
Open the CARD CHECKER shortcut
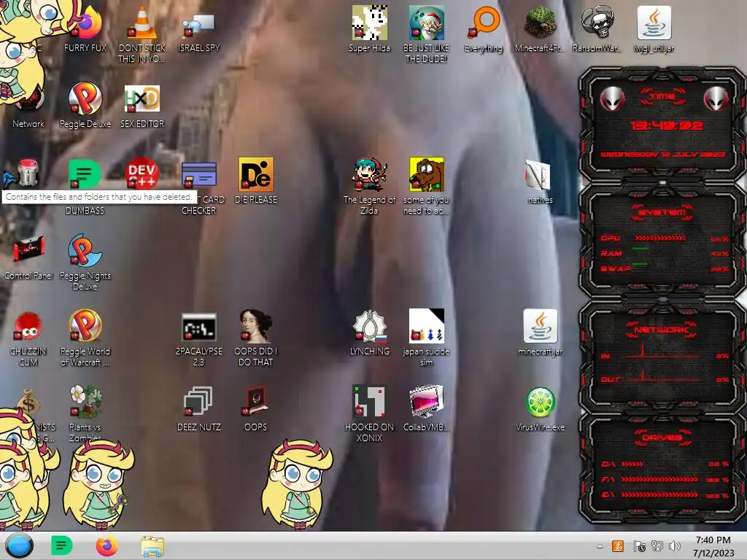tap(198, 174)
